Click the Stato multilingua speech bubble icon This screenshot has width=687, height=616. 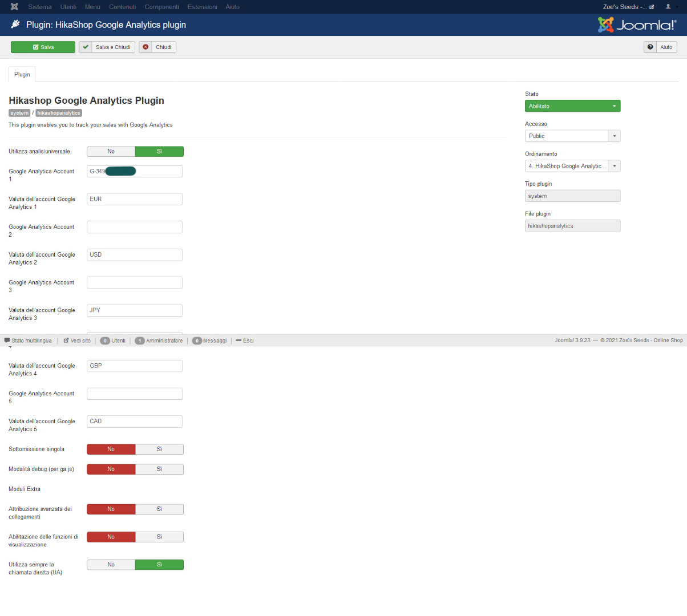point(7,341)
